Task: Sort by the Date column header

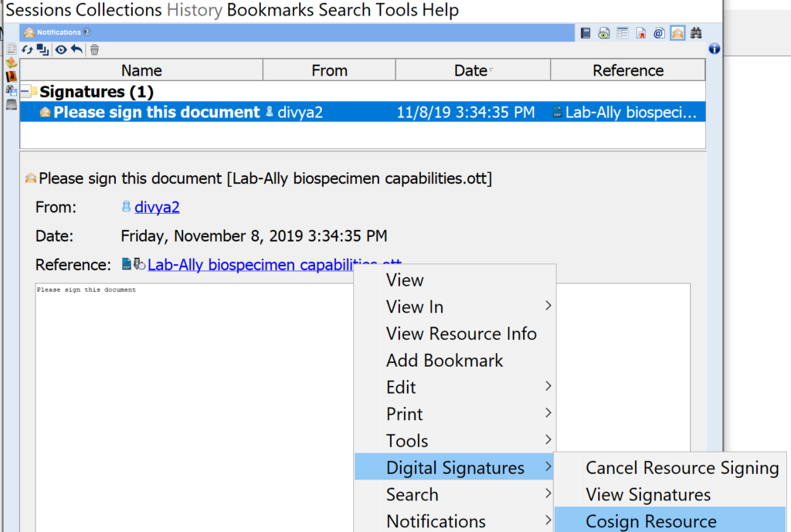Action: pyautogui.click(x=470, y=70)
